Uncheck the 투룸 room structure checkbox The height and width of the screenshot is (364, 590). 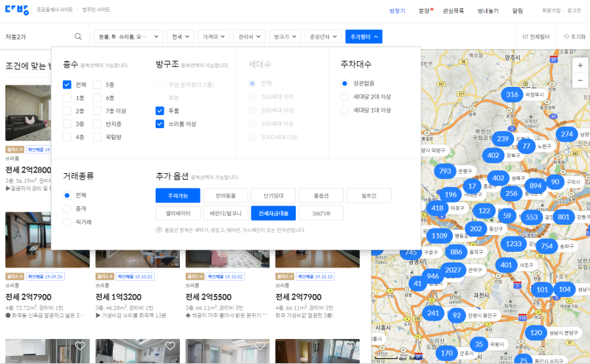(159, 111)
